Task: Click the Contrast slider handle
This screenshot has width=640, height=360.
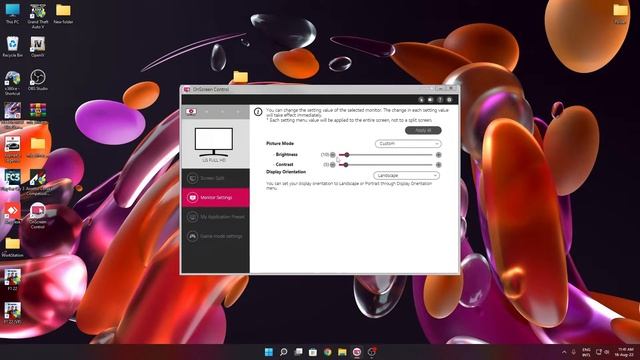Action: tap(346, 165)
